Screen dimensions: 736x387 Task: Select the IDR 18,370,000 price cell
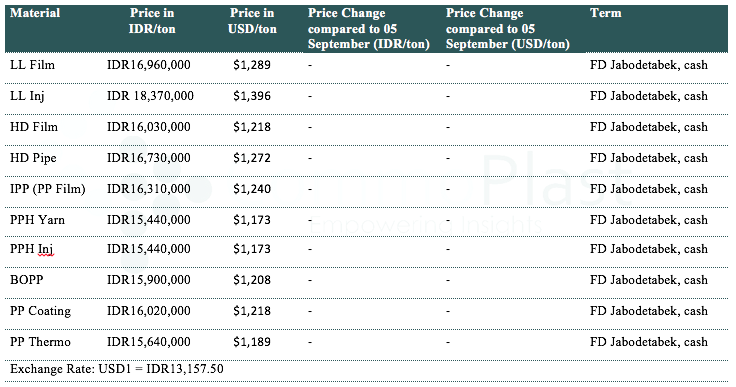point(150,96)
